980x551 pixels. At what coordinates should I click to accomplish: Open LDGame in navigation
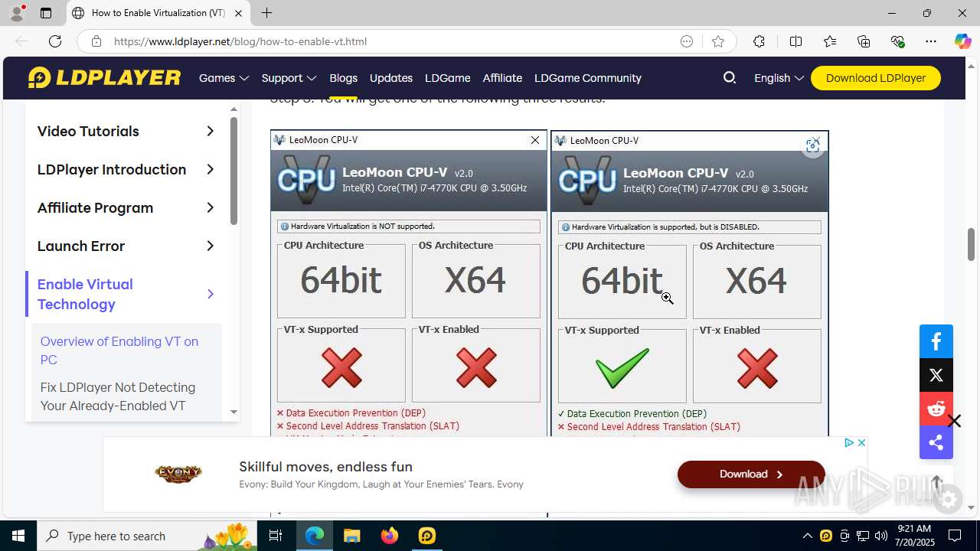(x=448, y=78)
